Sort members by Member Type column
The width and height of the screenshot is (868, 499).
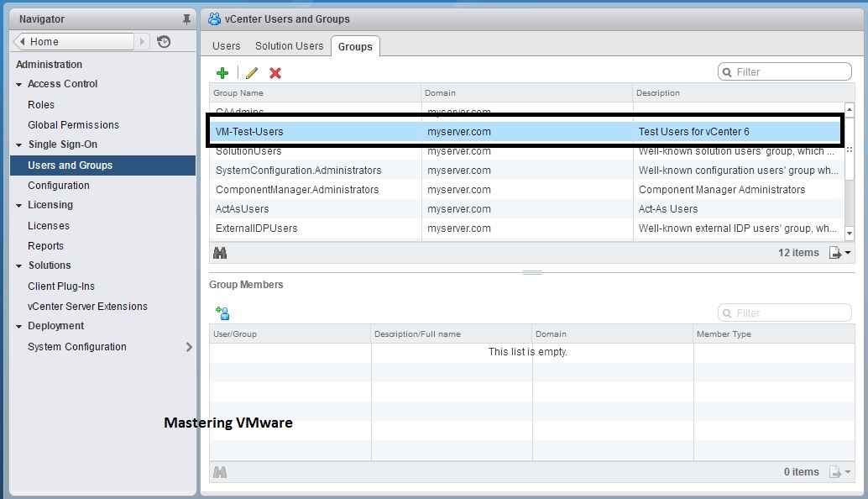point(774,334)
